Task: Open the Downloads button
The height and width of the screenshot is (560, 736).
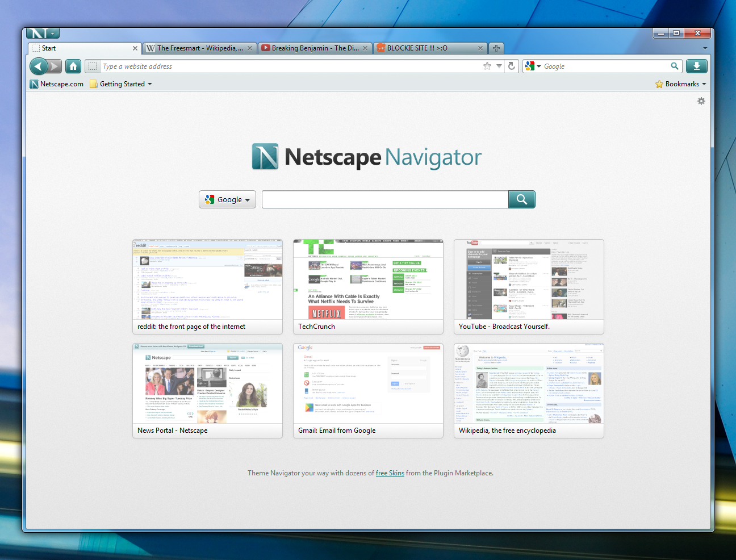Action: [696, 66]
